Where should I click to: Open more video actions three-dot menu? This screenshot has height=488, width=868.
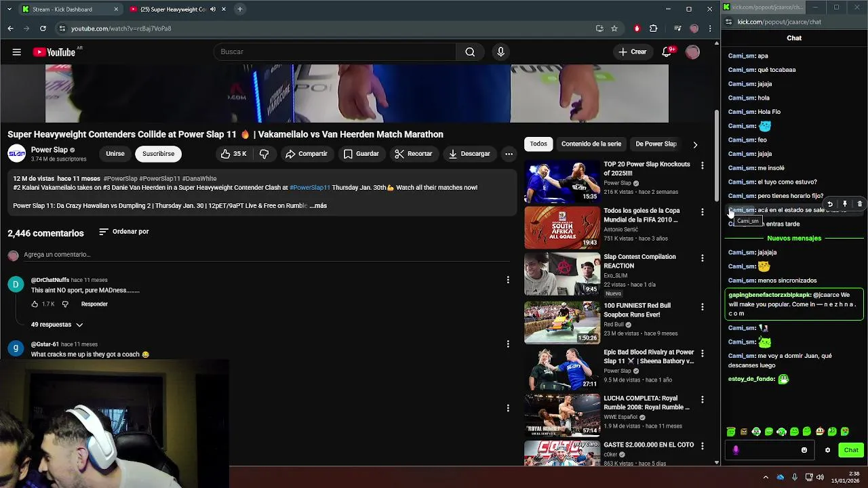(509, 154)
